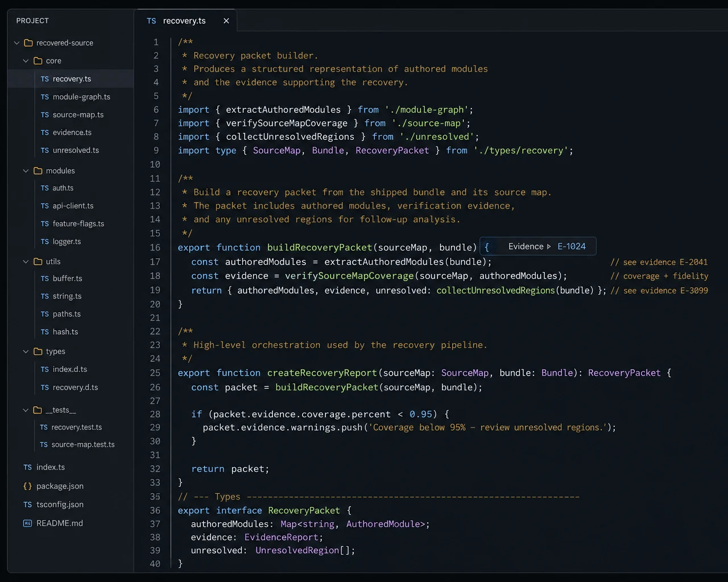This screenshot has height=582, width=728.
Task: Expand the Evidence breadcrumb arrow in the hover widget
Action: (x=549, y=247)
